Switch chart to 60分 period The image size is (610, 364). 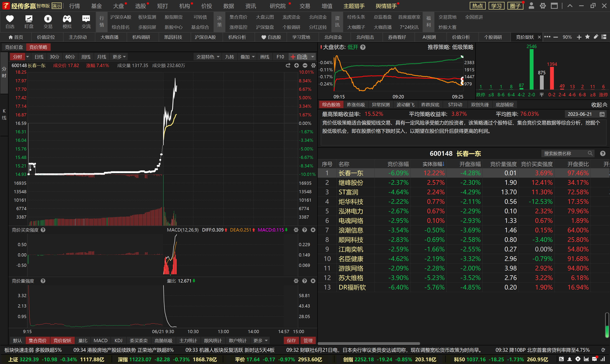(70, 57)
